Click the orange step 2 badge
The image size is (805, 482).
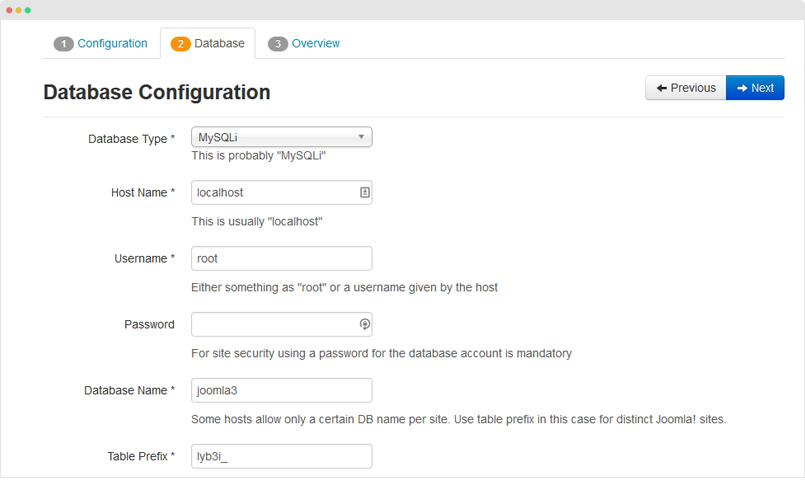(180, 44)
